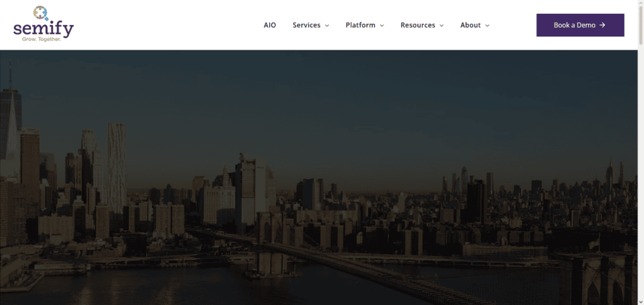Open the Semify logo home link
This screenshot has height=305, width=644.
click(43, 24)
